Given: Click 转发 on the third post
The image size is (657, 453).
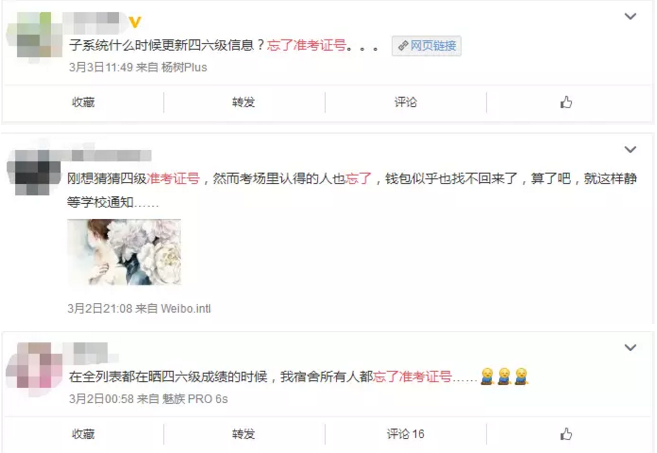Looking at the screenshot, I should click(x=243, y=434).
